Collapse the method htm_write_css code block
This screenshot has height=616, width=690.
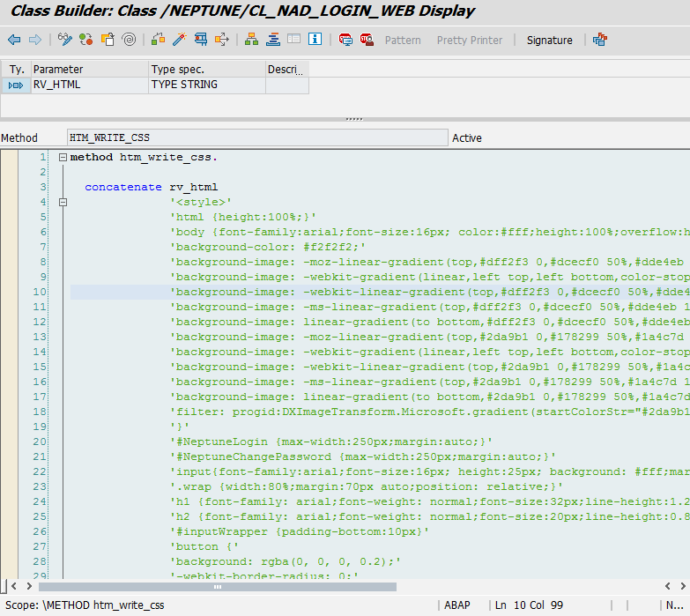coord(63,158)
